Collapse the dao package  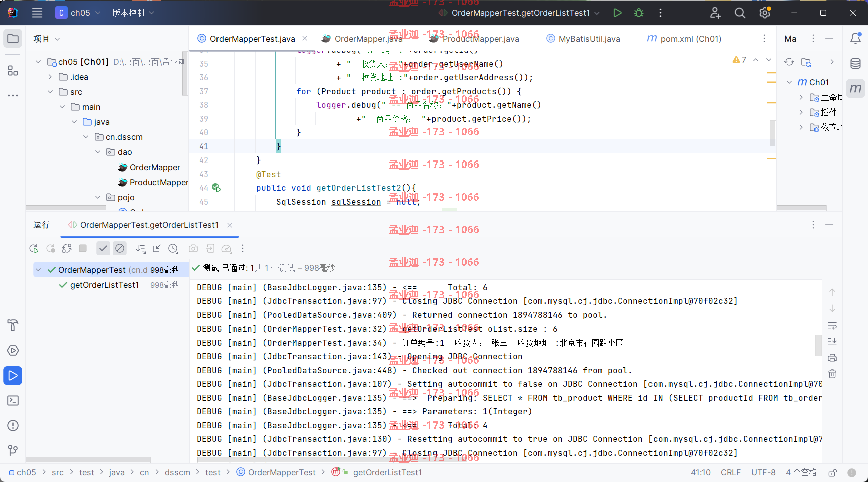pyautogui.click(x=98, y=152)
